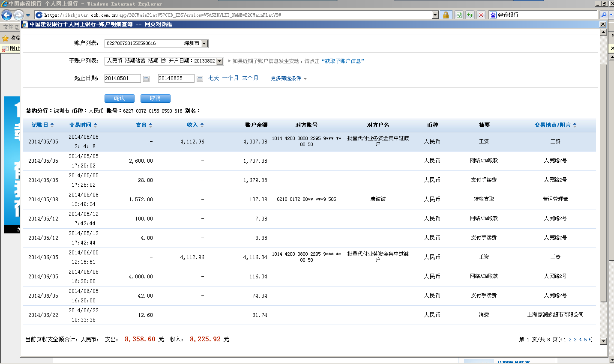
Task: Click the search magnifier icon
Action: (x=604, y=15)
